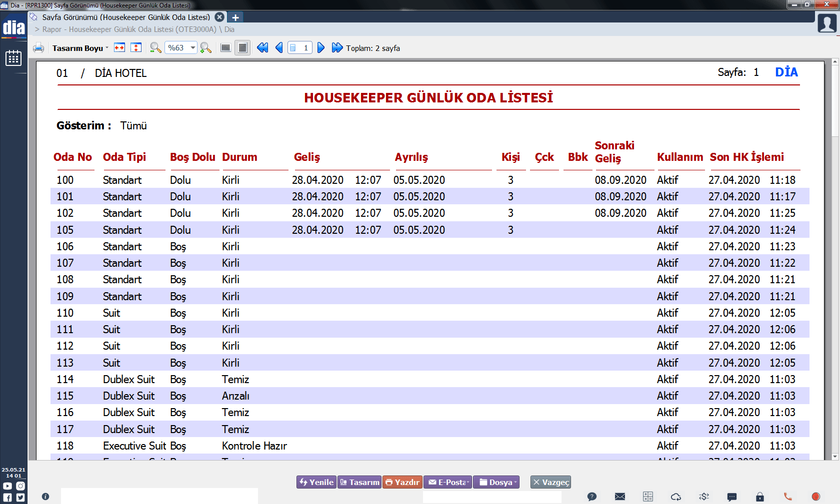The image size is (840, 504).
Task: Click the 'DİA HOTEL' report heading
Action: tap(120, 73)
